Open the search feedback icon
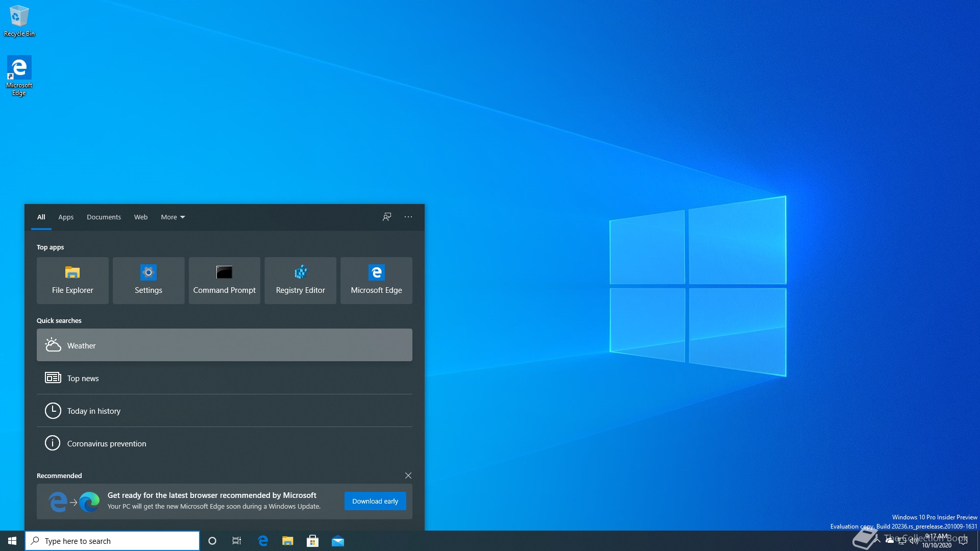The image size is (980, 551). coord(387,217)
